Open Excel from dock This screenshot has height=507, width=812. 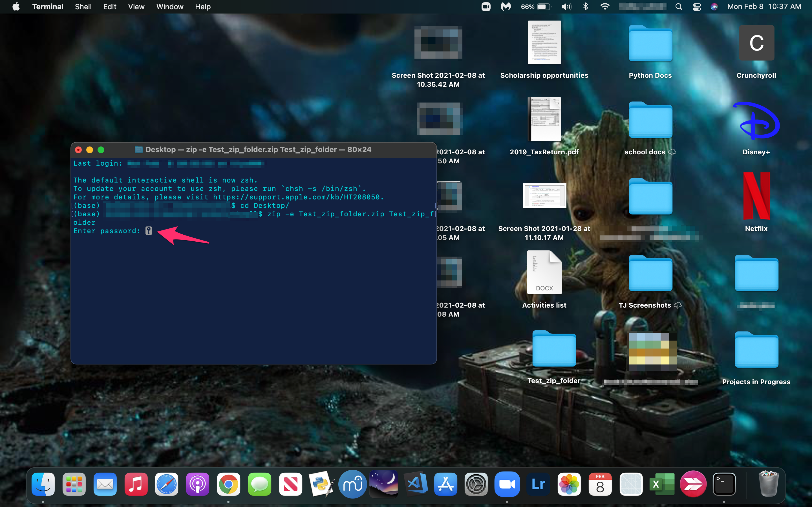(x=661, y=484)
